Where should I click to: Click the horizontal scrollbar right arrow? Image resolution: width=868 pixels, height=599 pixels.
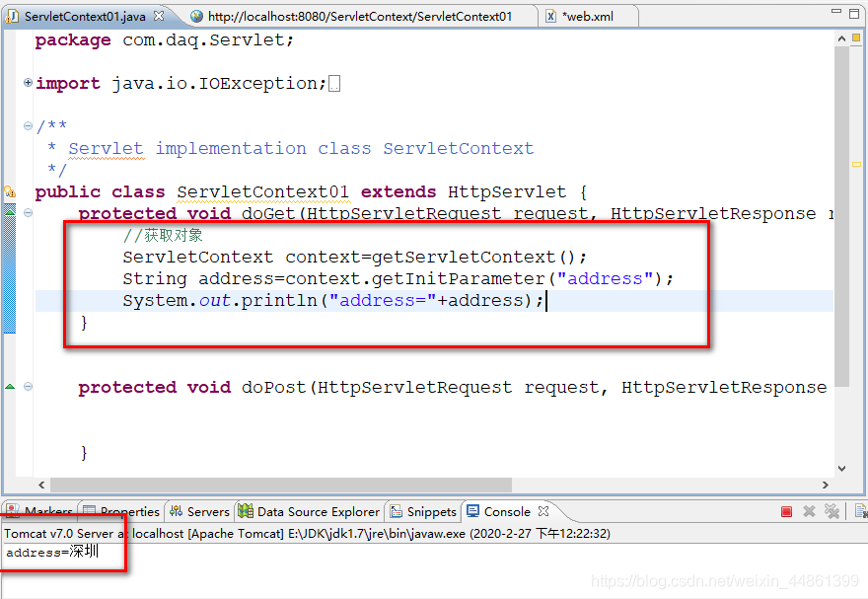[826, 485]
